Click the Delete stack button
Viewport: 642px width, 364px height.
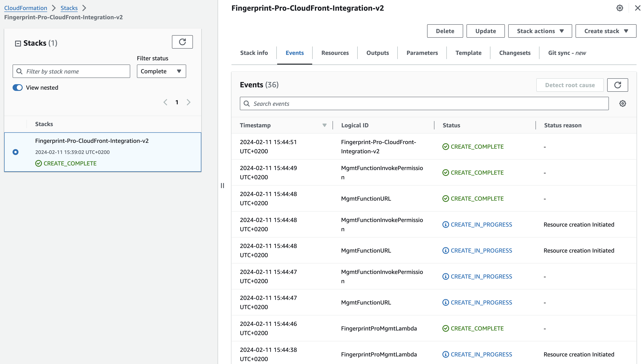444,31
